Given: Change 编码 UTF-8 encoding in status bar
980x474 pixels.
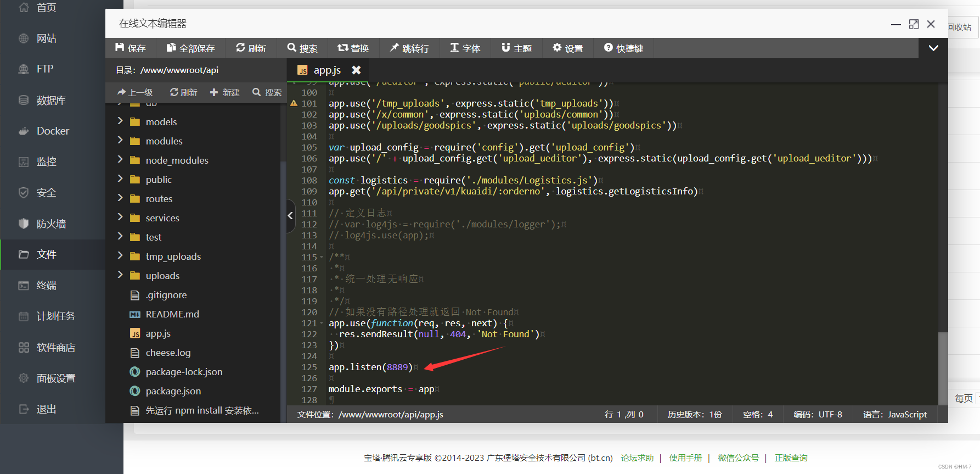Looking at the screenshot, I should (818, 414).
